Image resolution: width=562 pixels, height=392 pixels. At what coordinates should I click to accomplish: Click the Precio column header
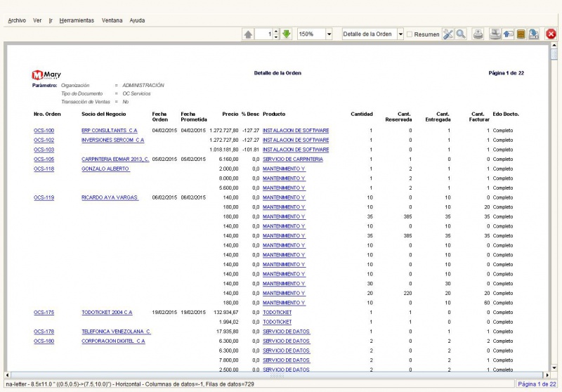230,114
